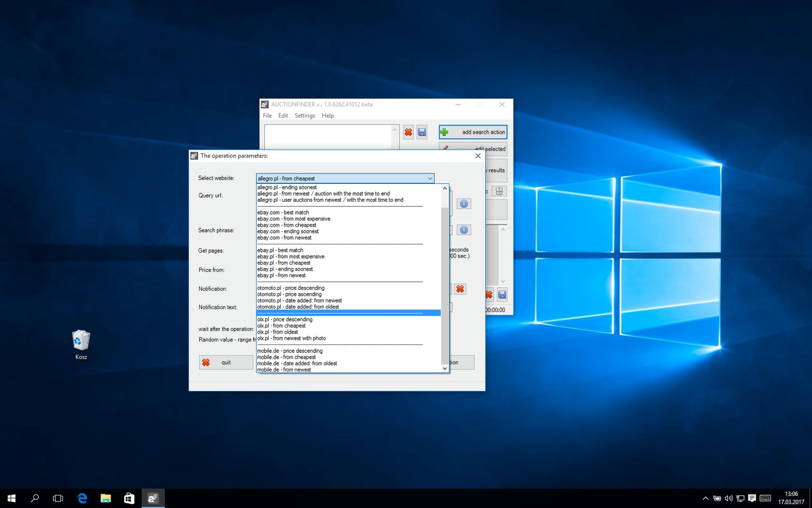812x508 pixels.
Task: Select ebay.com - ending soonest
Action: pyautogui.click(x=348, y=232)
